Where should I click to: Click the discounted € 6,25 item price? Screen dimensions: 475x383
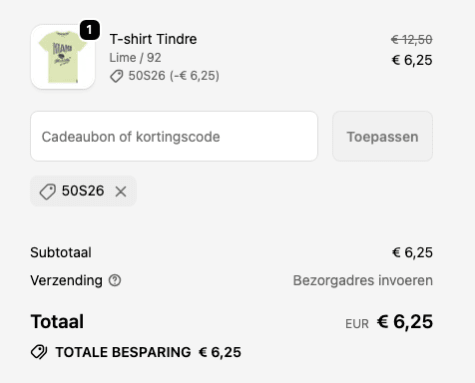pos(412,60)
